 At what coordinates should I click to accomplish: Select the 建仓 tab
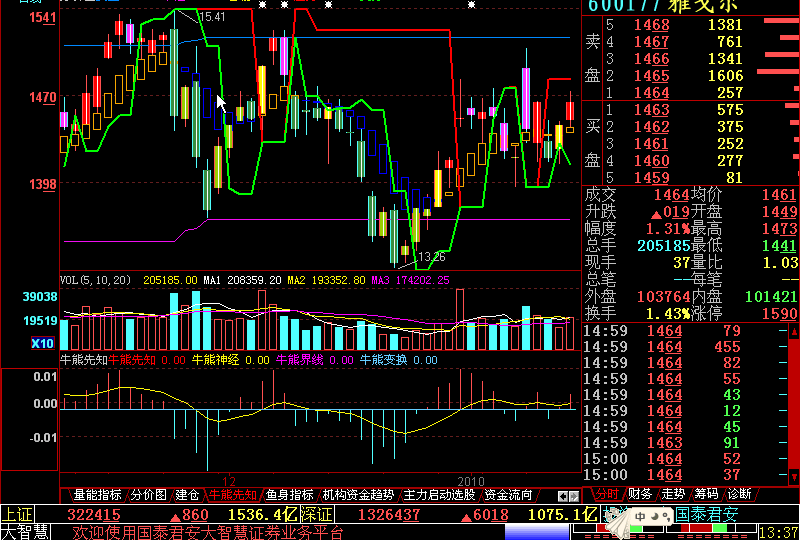click(187, 495)
